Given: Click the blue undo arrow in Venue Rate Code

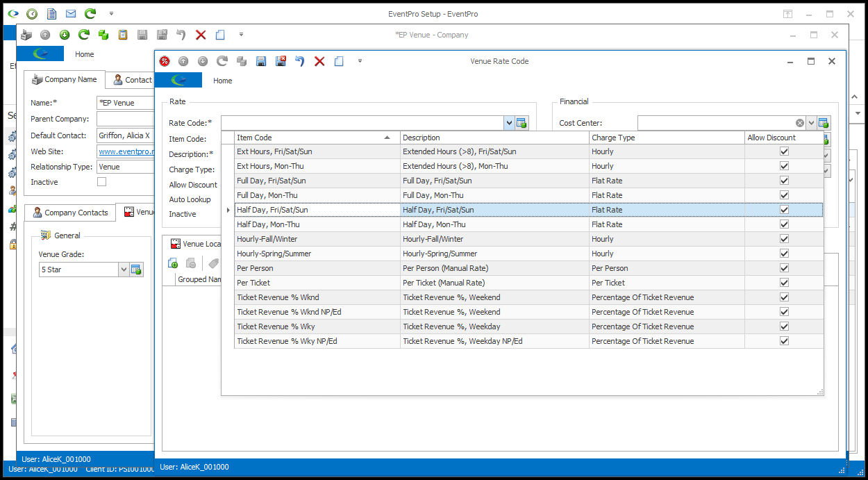Looking at the screenshot, I should 300,61.
